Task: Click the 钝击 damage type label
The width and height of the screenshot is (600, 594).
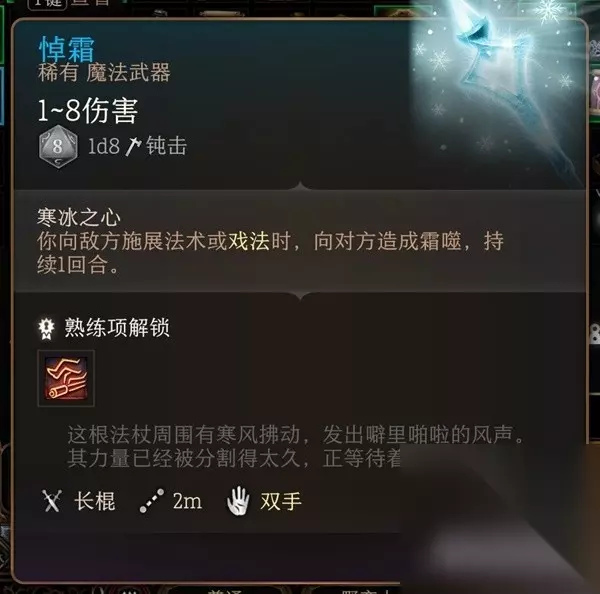Action: [166, 146]
